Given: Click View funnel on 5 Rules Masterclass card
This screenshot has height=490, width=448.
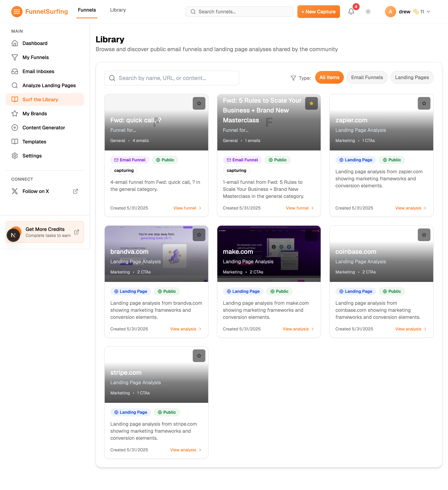Looking at the screenshot, I should click(x=300, y=208).
